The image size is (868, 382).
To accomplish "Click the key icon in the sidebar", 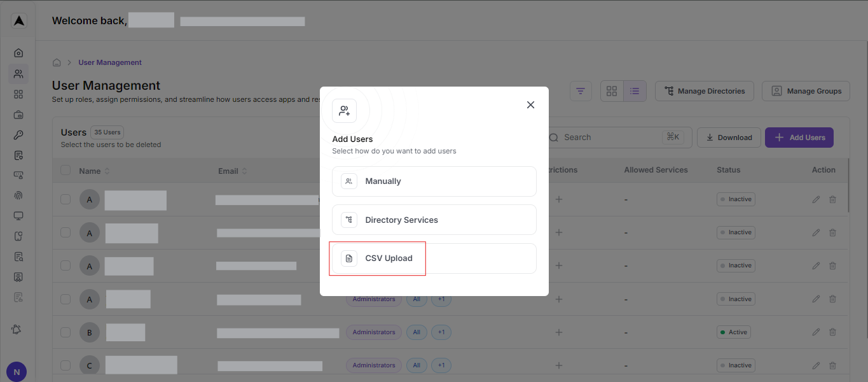I will pos(18,134).
